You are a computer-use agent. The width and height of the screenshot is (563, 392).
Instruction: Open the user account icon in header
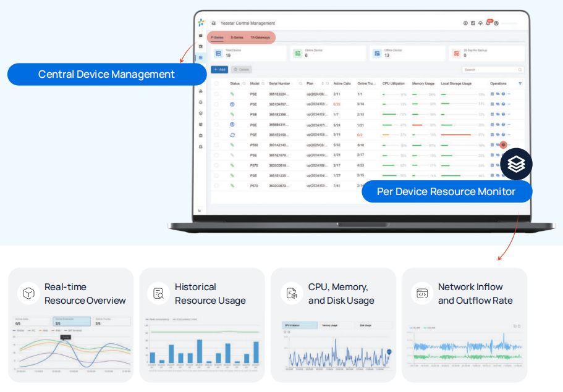coord(496,23)
